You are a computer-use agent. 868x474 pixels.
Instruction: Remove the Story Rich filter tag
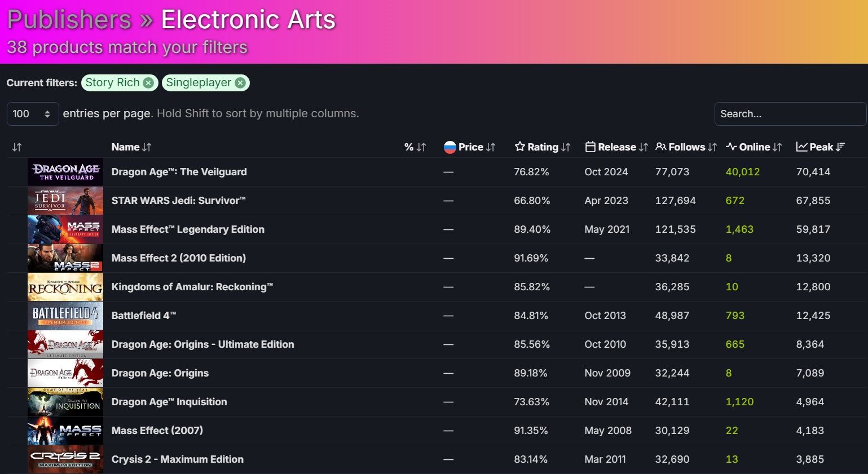click(x=148, y=83)
